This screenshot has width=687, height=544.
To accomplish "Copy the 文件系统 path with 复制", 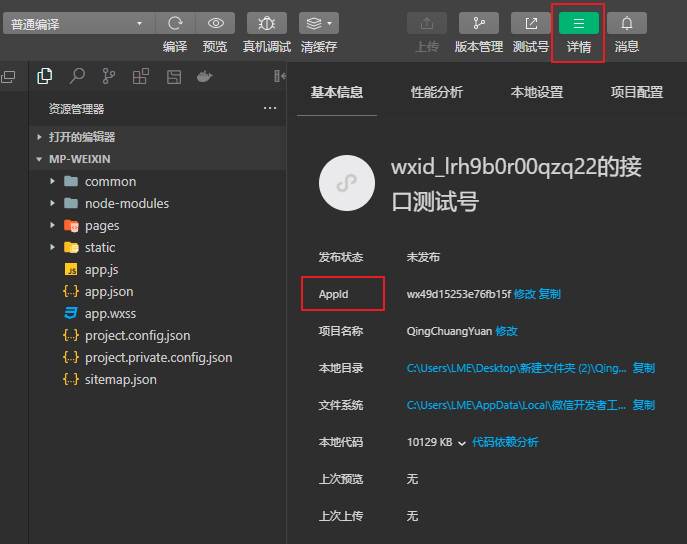I will [644, 405].
